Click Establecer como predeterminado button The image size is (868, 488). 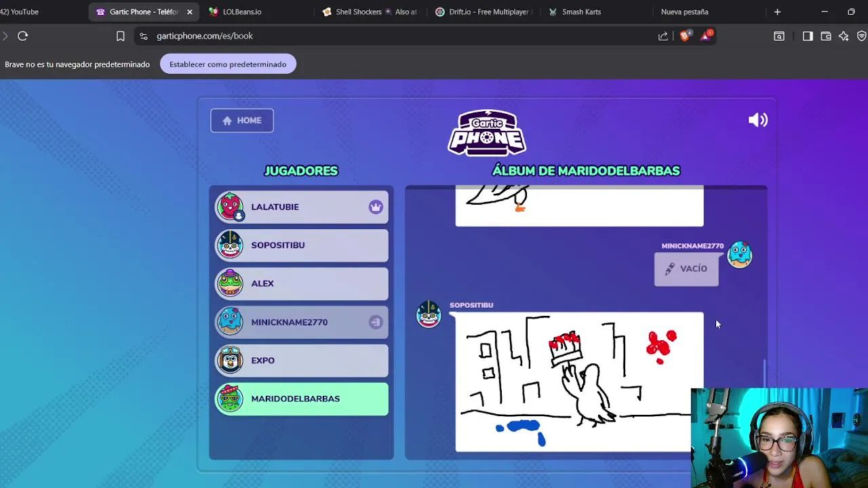228,64
